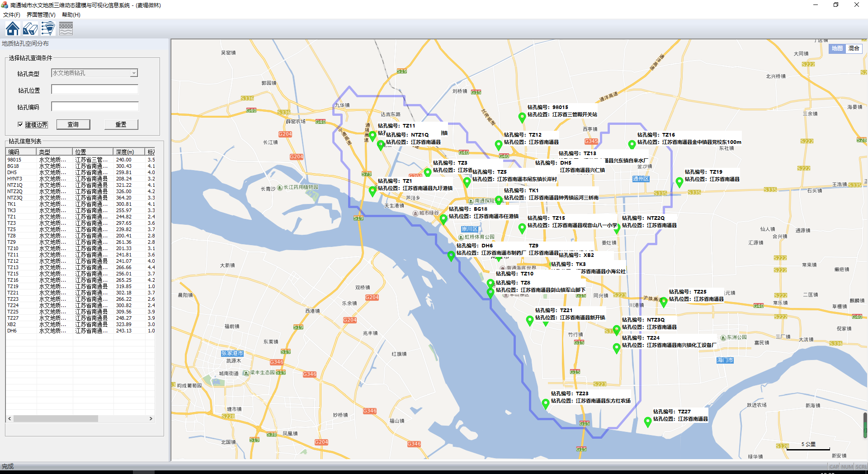Click the 查询 button
Image resolution: width=868 pixels, height=474 pixels.
[x=73, y=124]
